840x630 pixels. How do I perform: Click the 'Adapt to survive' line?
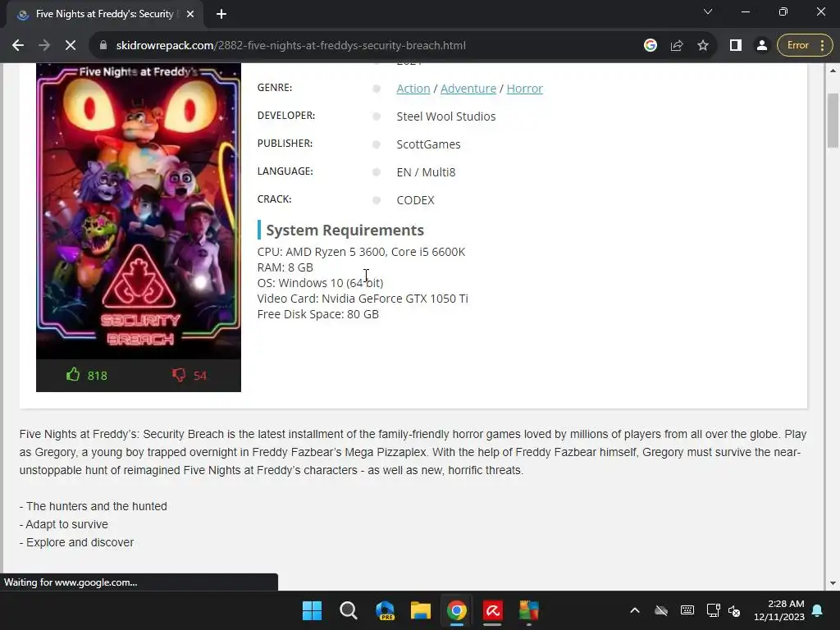click(x=64, y=524)
